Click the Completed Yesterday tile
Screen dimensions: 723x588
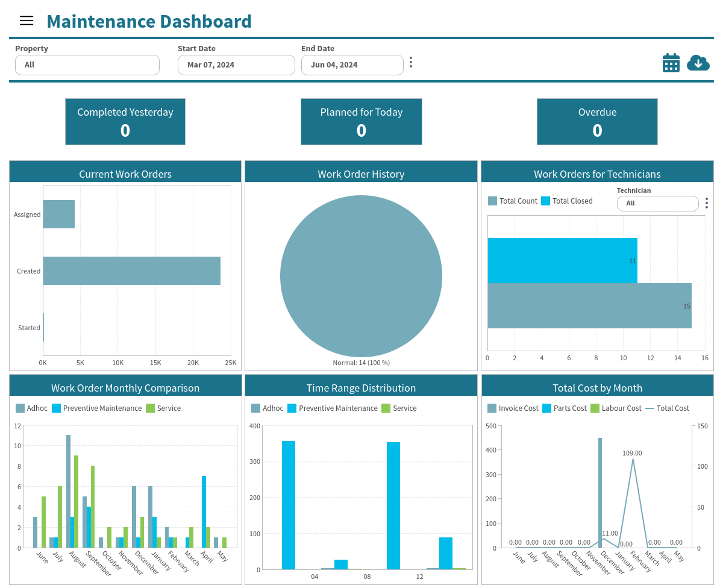coord(125,122)
